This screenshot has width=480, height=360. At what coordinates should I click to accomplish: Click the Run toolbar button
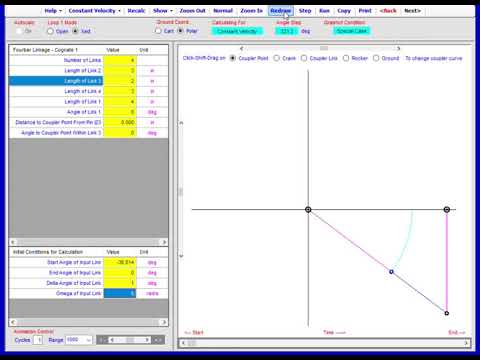click(324, 11)
